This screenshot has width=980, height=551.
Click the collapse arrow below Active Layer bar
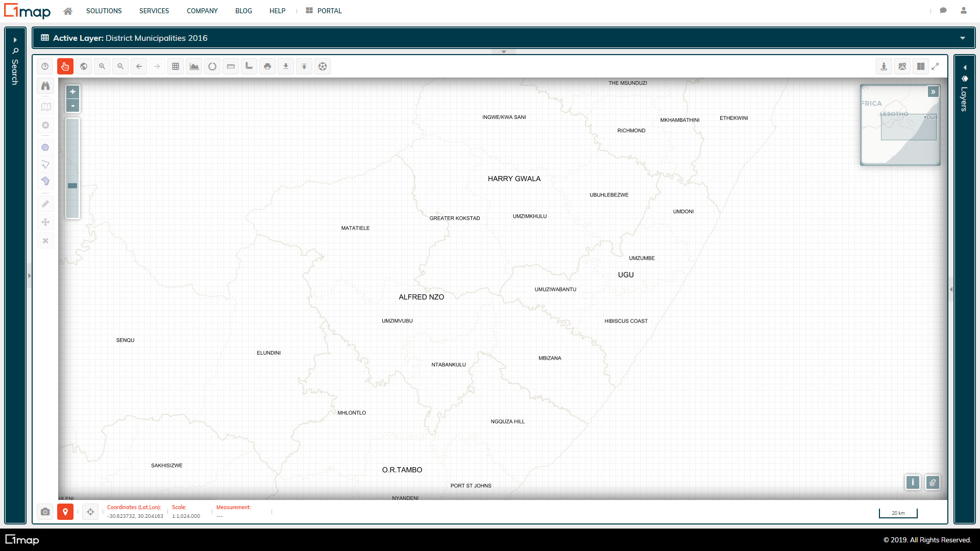[x=504, y=52]
